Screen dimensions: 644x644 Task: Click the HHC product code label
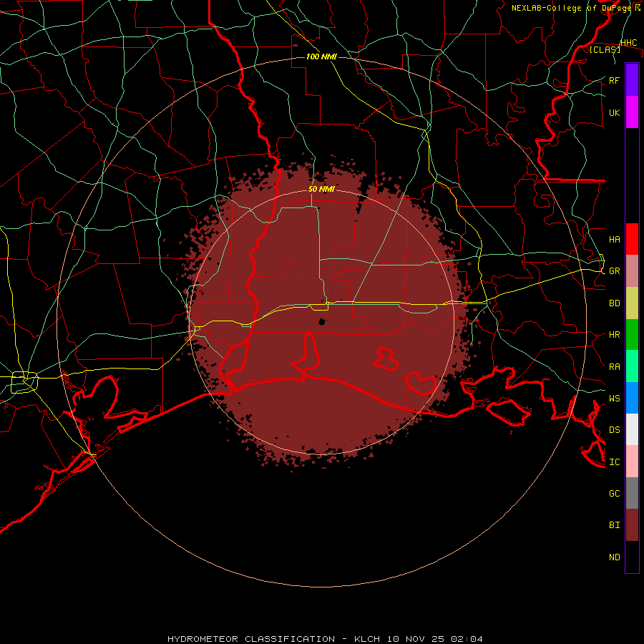[628, 43]
